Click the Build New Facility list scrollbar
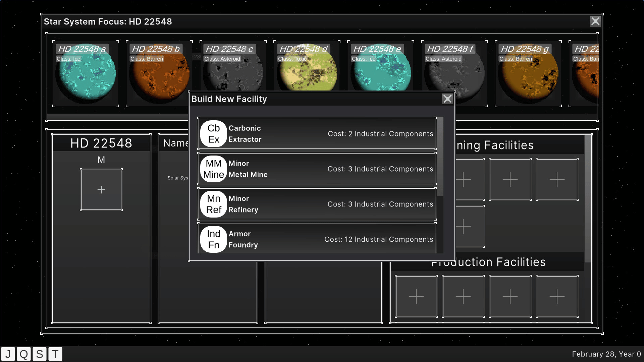 (440, 156)
